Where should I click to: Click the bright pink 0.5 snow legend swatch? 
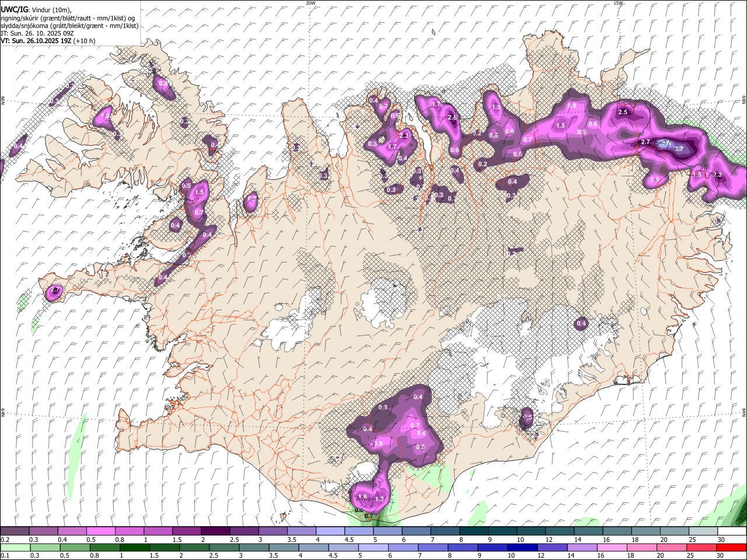pos(100,531)
